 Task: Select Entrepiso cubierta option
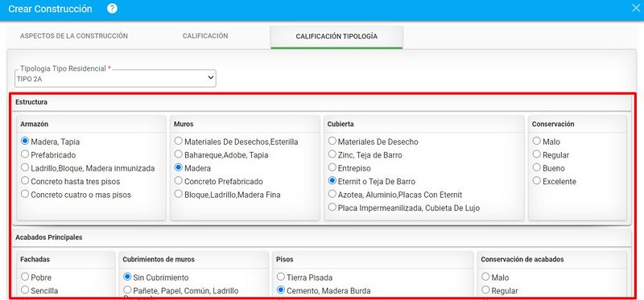click(332, 167)
